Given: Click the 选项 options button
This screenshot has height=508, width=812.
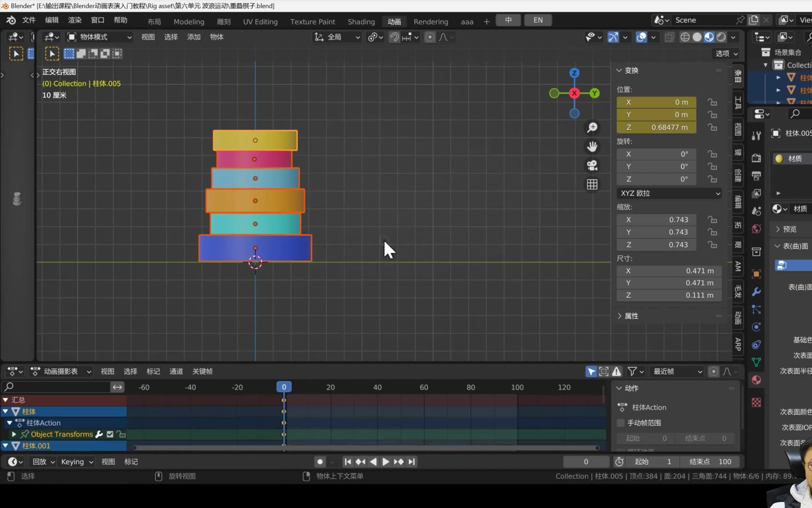Looking at the screenshot, I should tap(726, 54).
